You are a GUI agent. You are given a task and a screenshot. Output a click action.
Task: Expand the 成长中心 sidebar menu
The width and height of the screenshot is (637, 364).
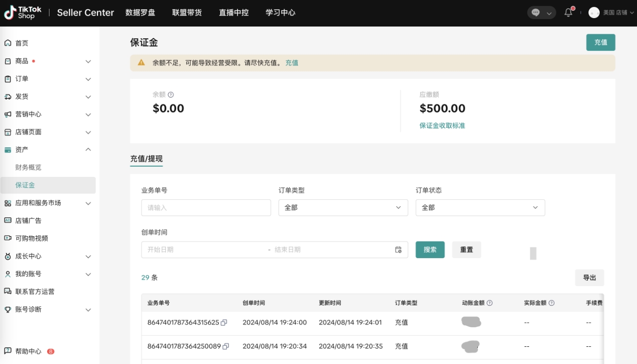click(88, 256)
